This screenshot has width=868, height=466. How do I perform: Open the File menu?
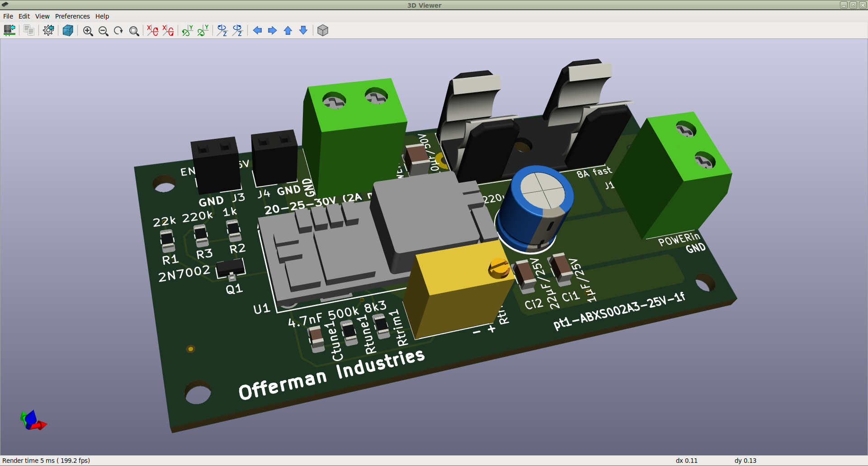(8, 16)
